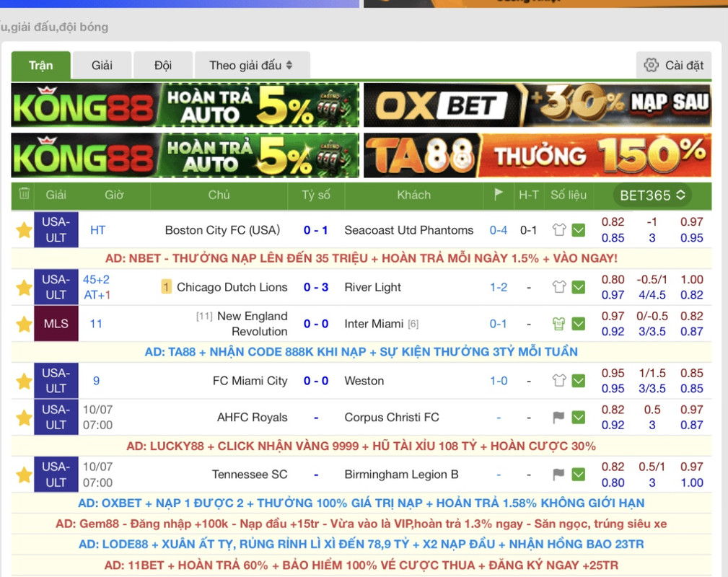The height and width of the screenshot is (577, 728).
Task: Switch to the Giải tab
Action: coord(102,65)
